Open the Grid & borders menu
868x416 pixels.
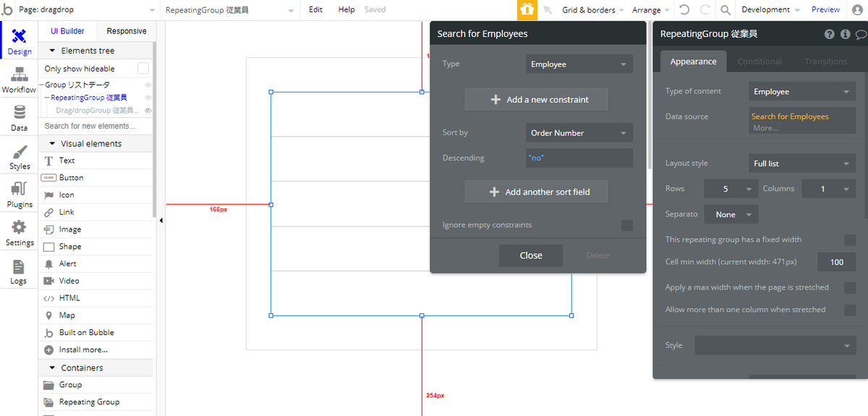click(592, 10)
